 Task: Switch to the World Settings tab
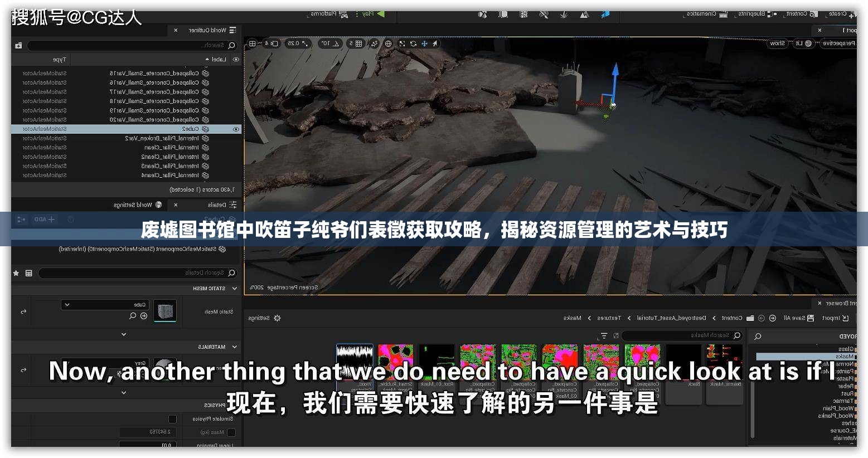point(138,204)
